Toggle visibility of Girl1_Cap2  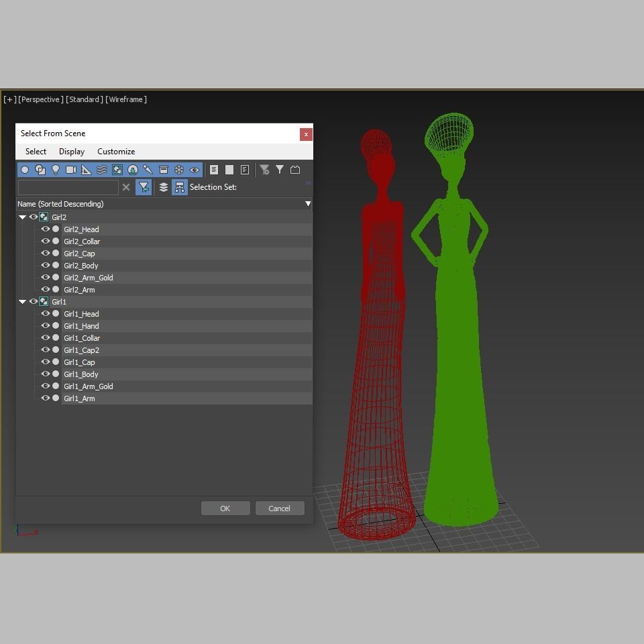click(x=45, y=350)
